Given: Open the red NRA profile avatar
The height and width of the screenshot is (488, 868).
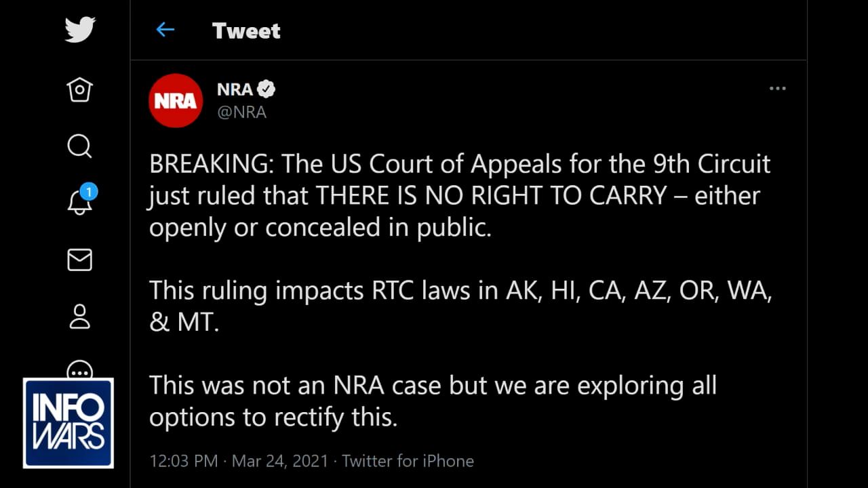Looking at the screenshot, I should pyautogui.click(x=176, y=101).
